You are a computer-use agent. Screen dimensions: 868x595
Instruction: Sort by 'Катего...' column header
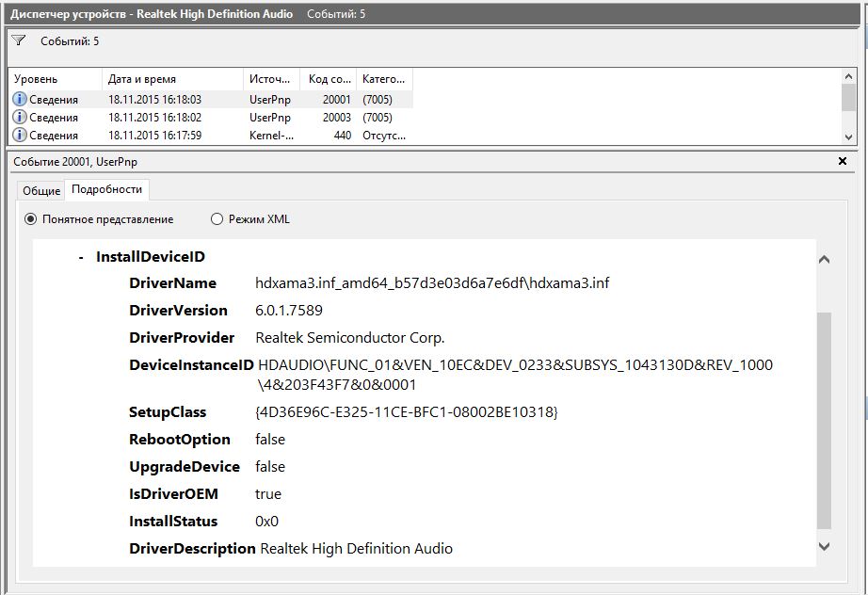(385, 79)
